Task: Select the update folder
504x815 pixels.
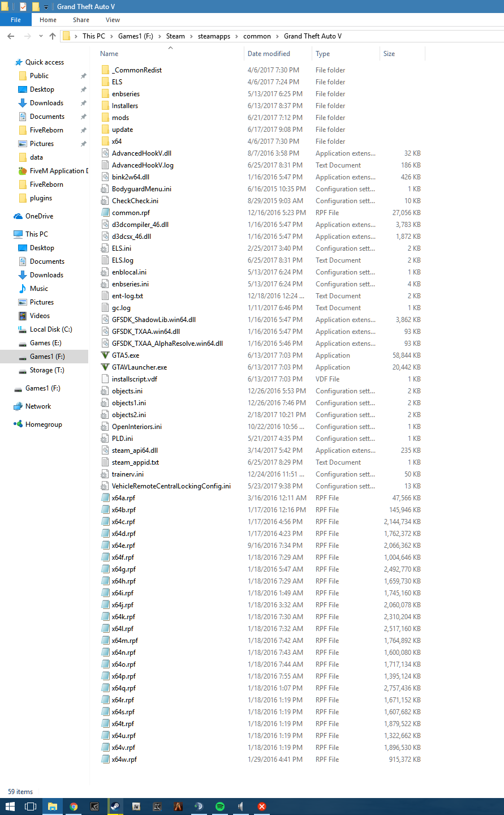Action: coord(122,130)
